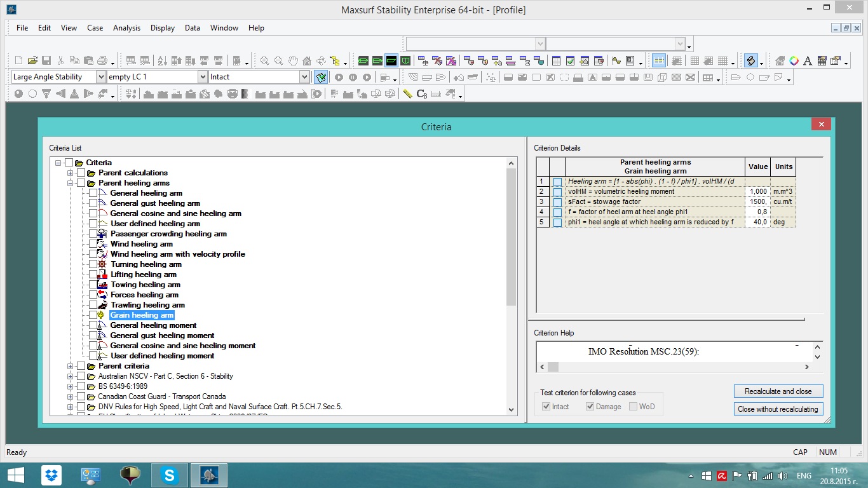Open the color wheel icon
Viewport: 868px width, 488px height.
794,61
